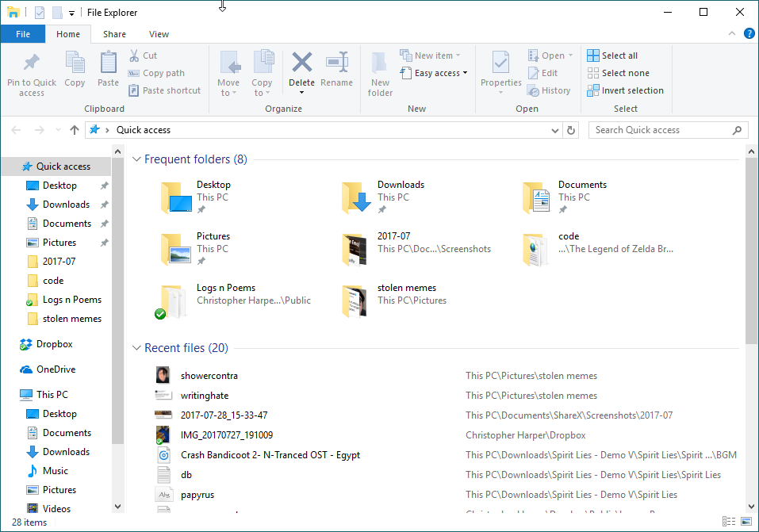Open the Help question mark icon
This screenshot has width=759, height=532.
pos(749,34)
